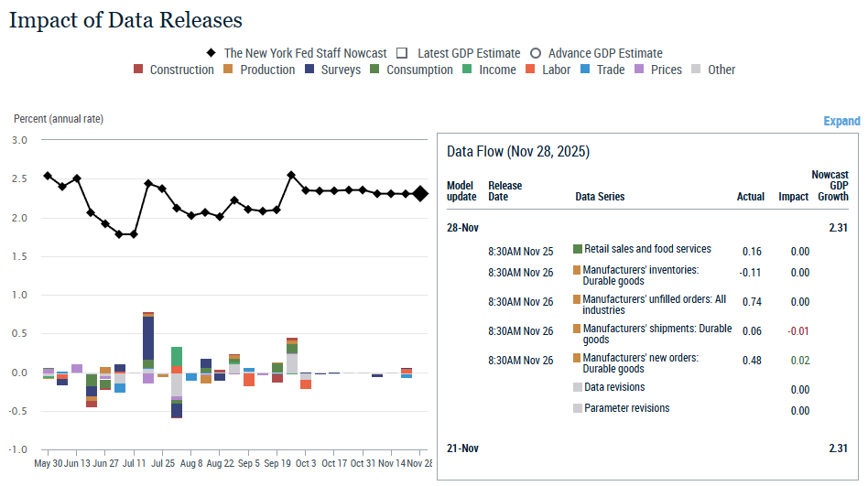Click the Data revisions row
This screenshot has width=868, height=486.
[613, 387]
